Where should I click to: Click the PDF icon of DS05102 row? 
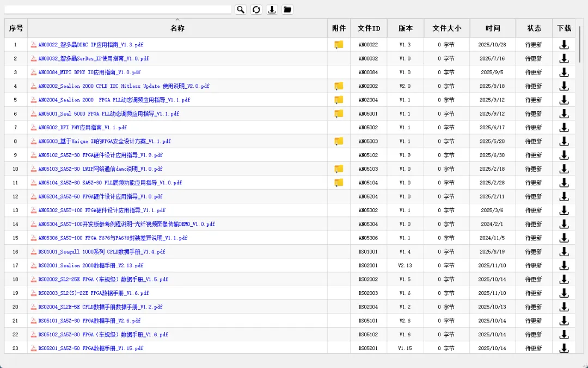point(34,335)
